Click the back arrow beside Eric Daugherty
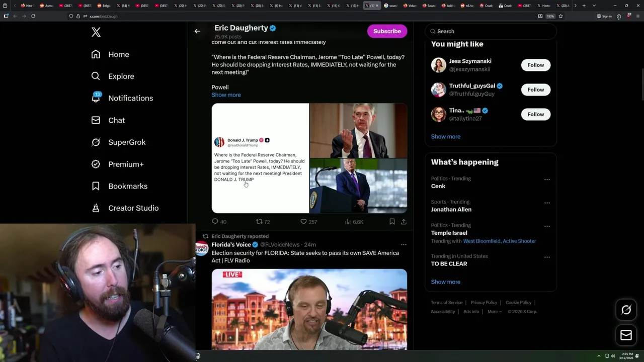The height and width of the screenshot is (362, 644). 197,31
